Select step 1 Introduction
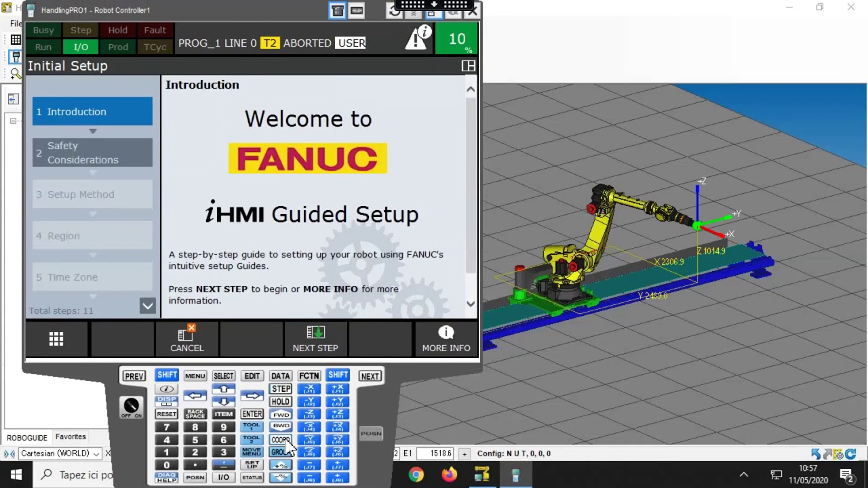Viewport: 868px width, 488px height. pyautogui.click(x=92, y=112)
